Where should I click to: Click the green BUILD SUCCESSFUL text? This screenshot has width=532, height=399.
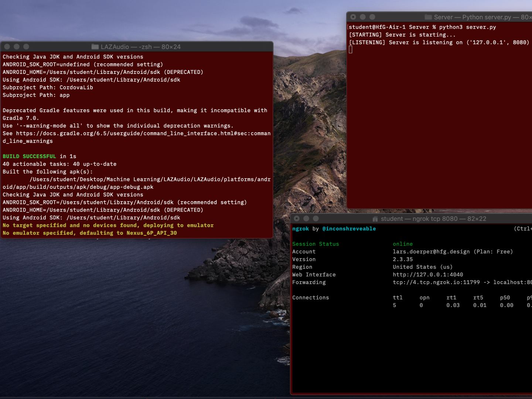(x=30, y=156)
